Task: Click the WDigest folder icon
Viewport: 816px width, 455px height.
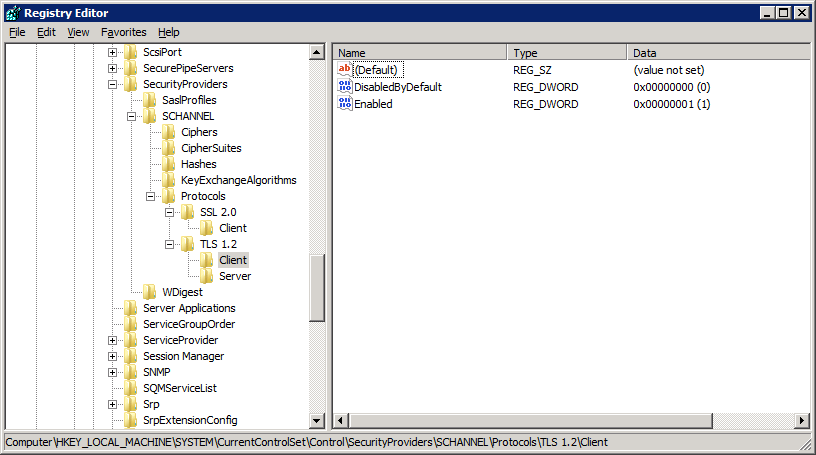Action: (x=150, y=292)
